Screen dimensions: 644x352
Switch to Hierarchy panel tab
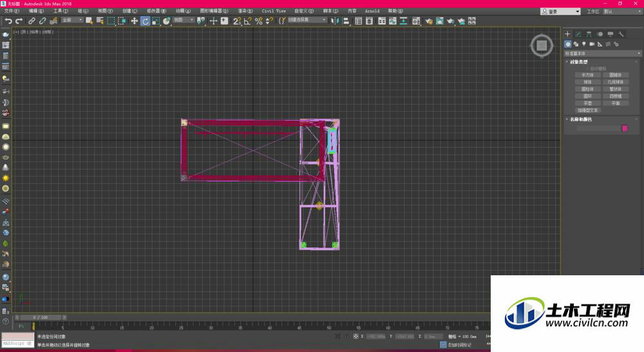coord(589,34)
